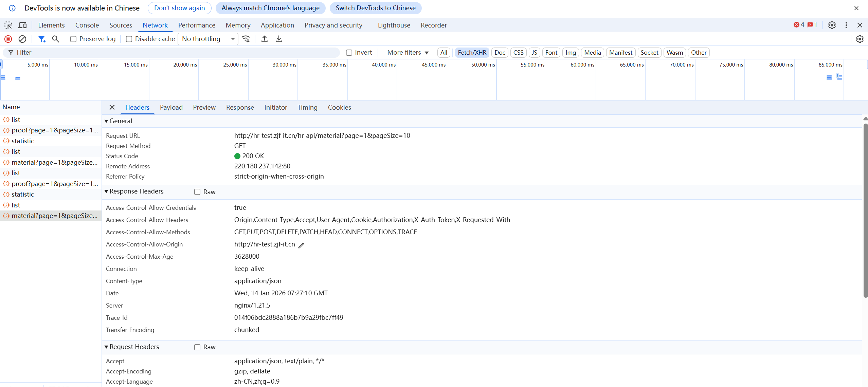The width and height of the screenshot is (868, 387).
Task: Clear the network log
Action: (22, 39)
